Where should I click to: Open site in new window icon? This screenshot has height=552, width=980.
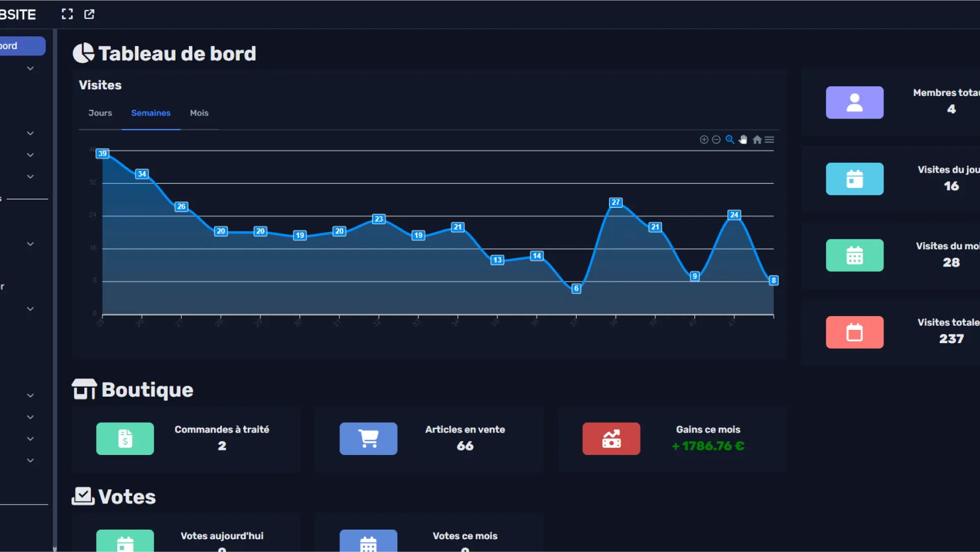(x=89, y=14)
